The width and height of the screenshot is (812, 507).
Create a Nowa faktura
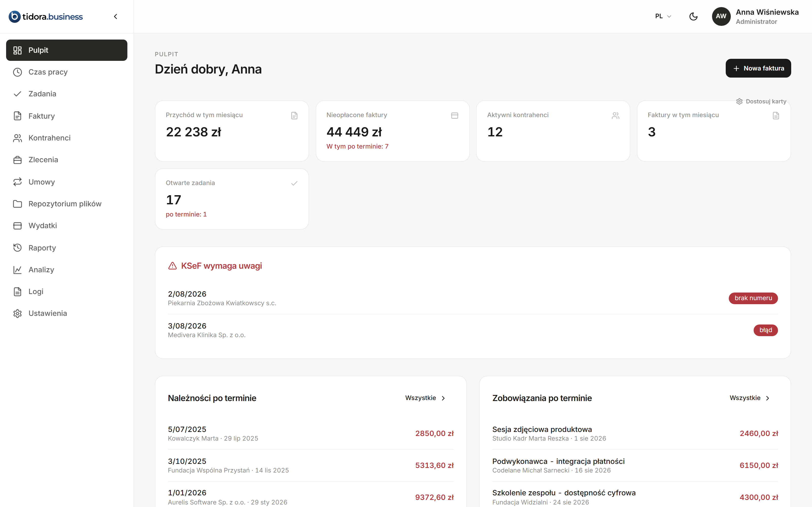coord(758,68)
